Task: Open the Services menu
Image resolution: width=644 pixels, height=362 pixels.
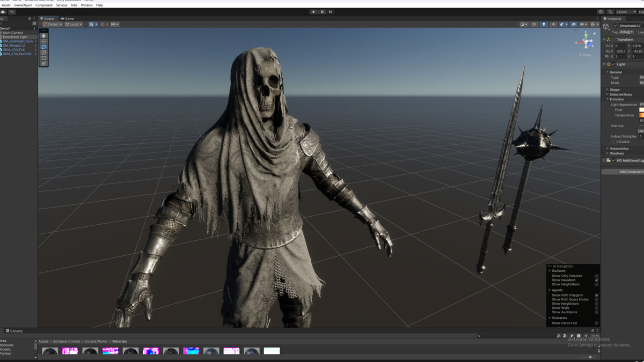Action: point(62,5)
